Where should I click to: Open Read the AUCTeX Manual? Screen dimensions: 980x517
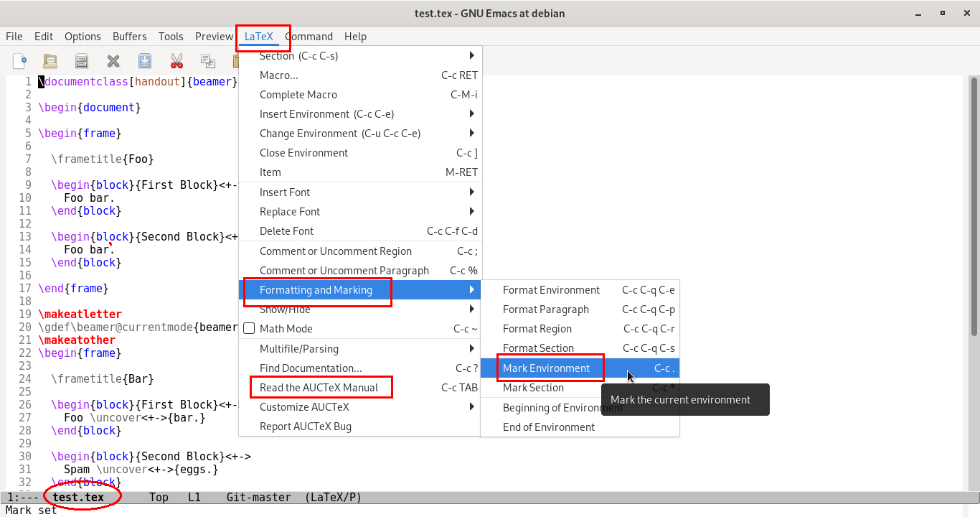point(360,387)
